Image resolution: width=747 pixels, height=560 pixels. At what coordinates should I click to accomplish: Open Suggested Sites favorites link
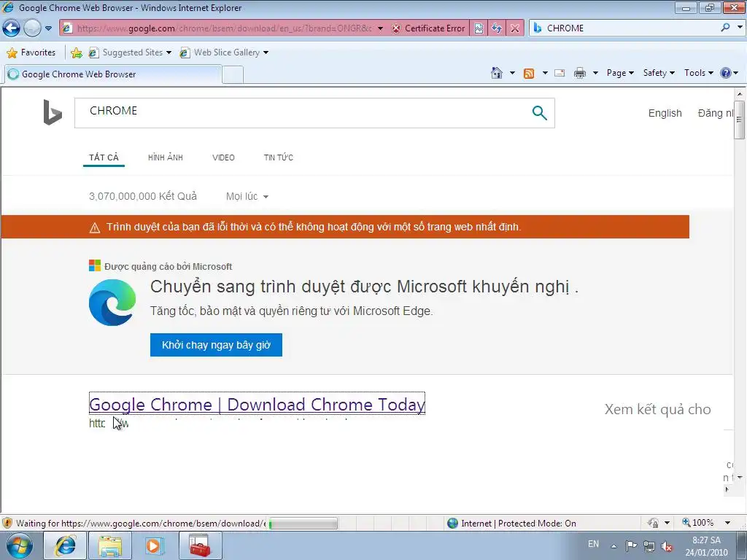tap(130, 52)
